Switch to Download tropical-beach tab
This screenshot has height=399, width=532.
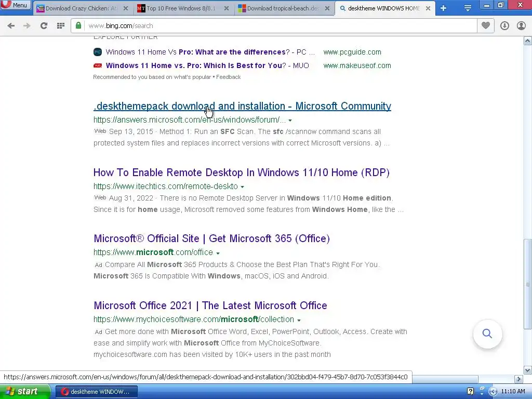[x=283, y=8]
